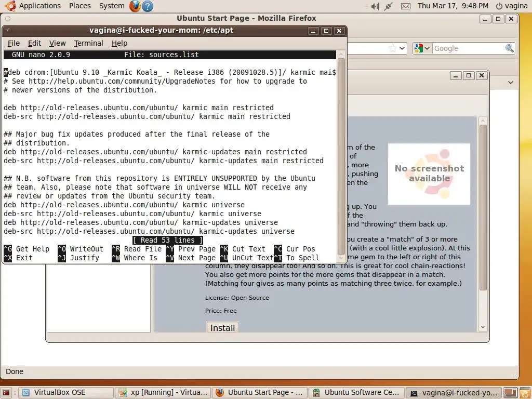532x399 pixels.
Task: Click the '^O WriteOut' nano shortcut
Action: coord(81,249)
